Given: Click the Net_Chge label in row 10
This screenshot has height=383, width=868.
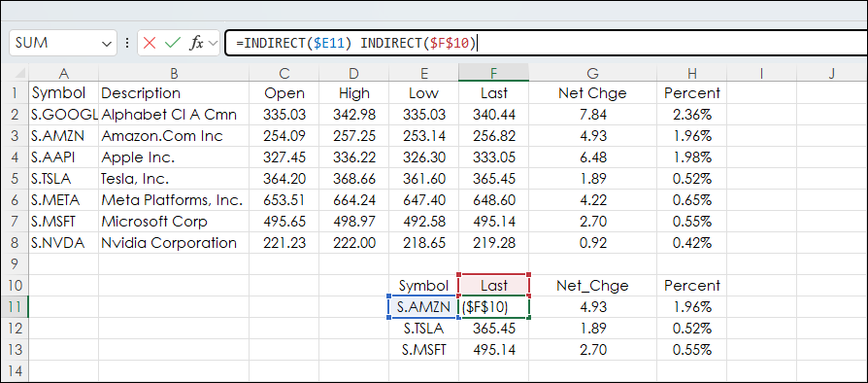Looking at the screenshot, I should tap(592, 286).
